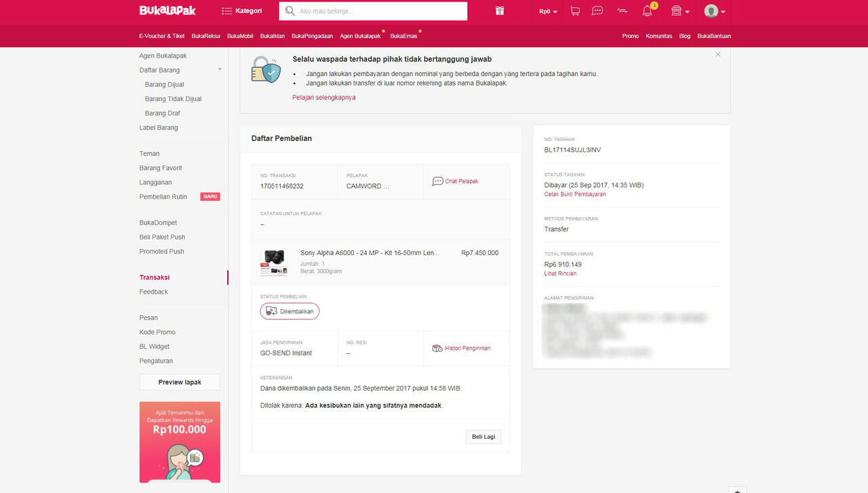Open the Kategori menu
868x493 pixels.
point(242,11)
